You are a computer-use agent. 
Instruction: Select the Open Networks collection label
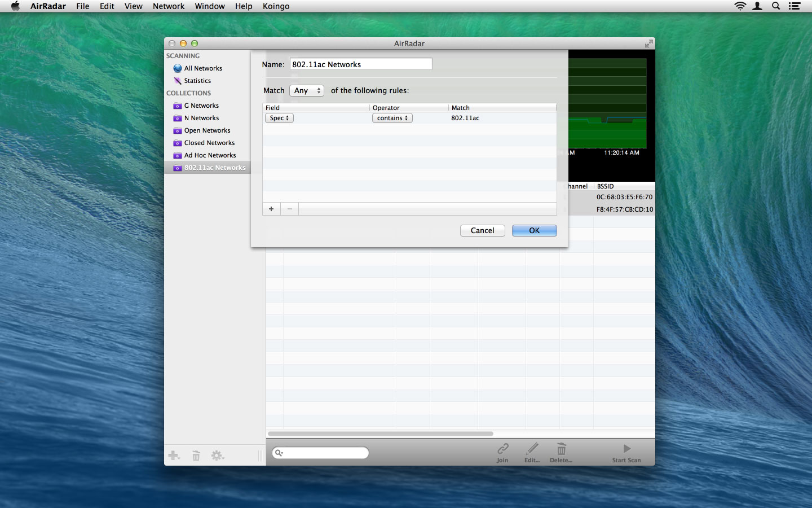pyautogui.click(x=207, y=130)
